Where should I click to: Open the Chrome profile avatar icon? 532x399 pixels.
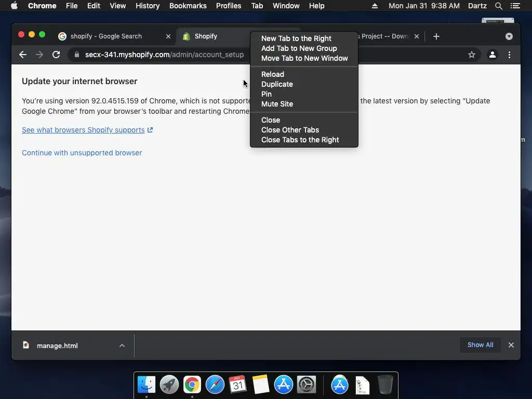click(493, 55)
